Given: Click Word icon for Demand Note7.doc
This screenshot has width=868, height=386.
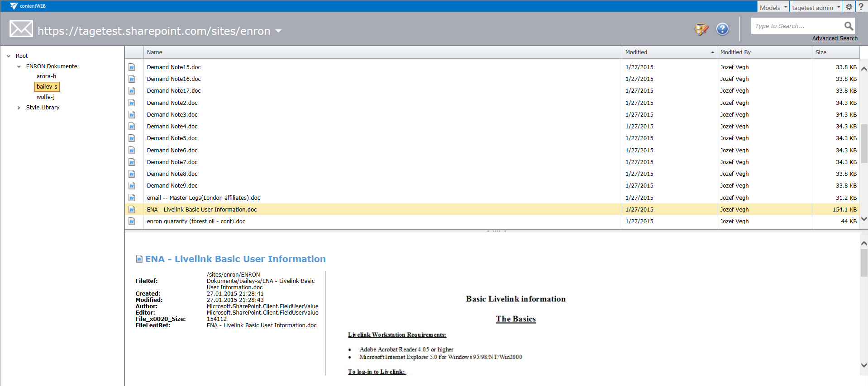Looking at the screenshot, I should click(x=132, y=162).
